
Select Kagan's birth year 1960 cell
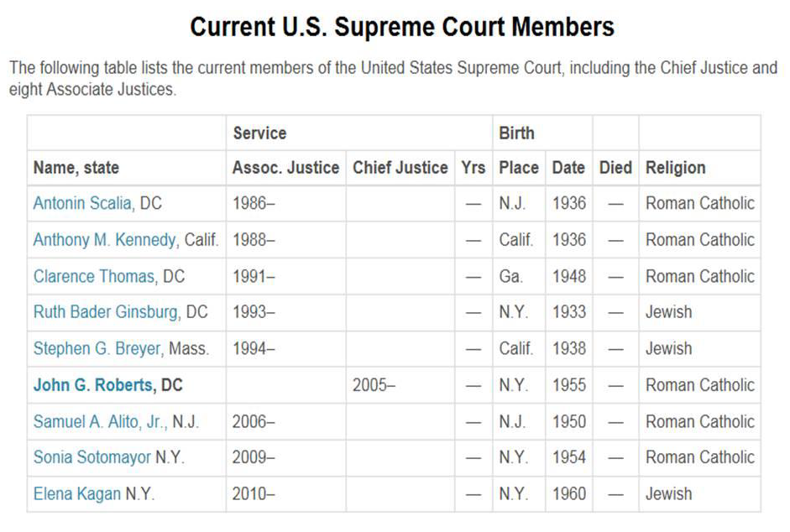coord(569,493)
